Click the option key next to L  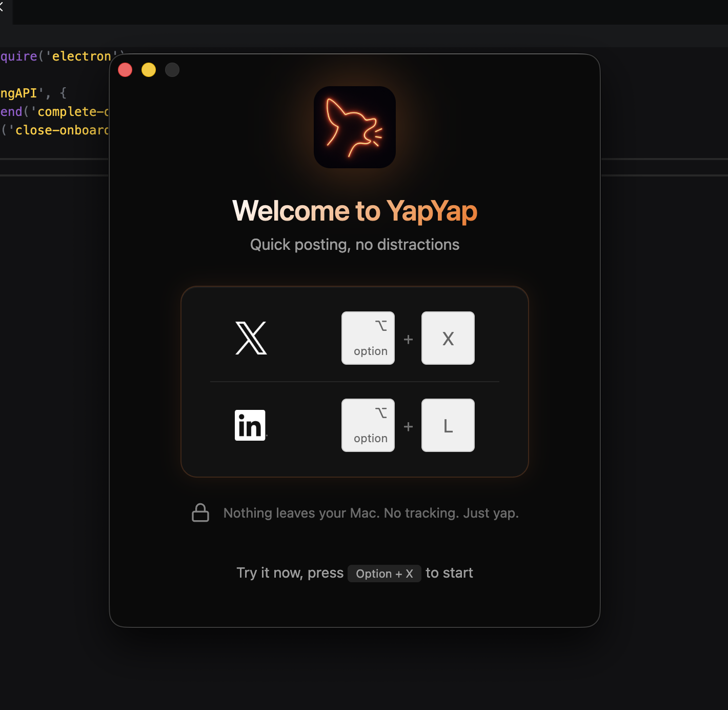pos(368,425)
